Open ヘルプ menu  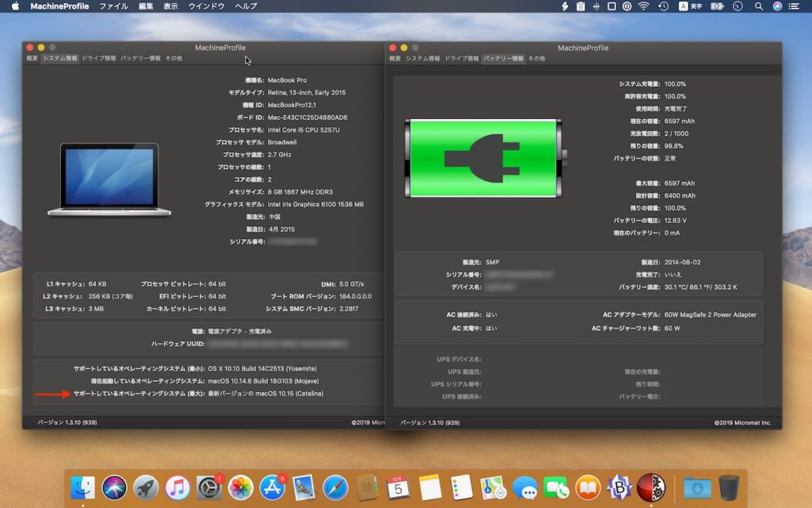(246, 6)
